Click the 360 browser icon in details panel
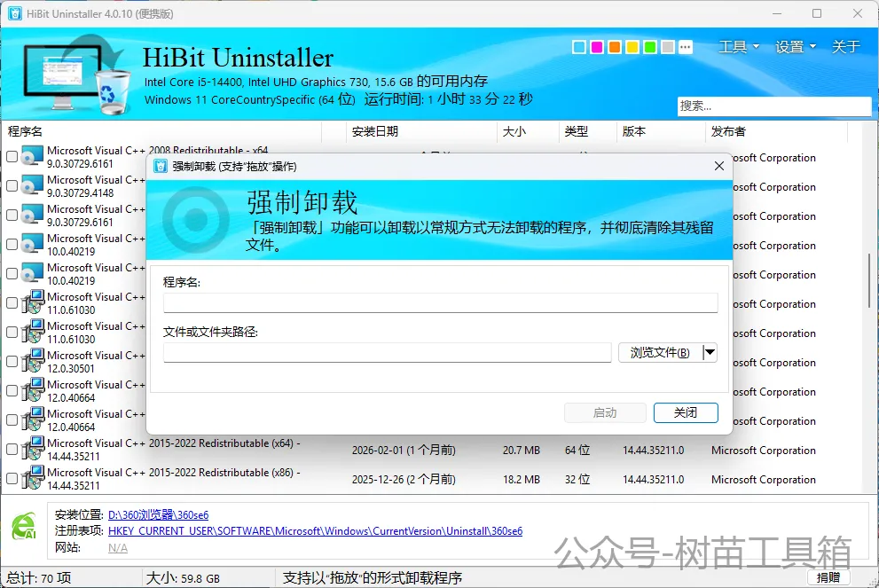The image size is (879, 588). click(24, 528)
